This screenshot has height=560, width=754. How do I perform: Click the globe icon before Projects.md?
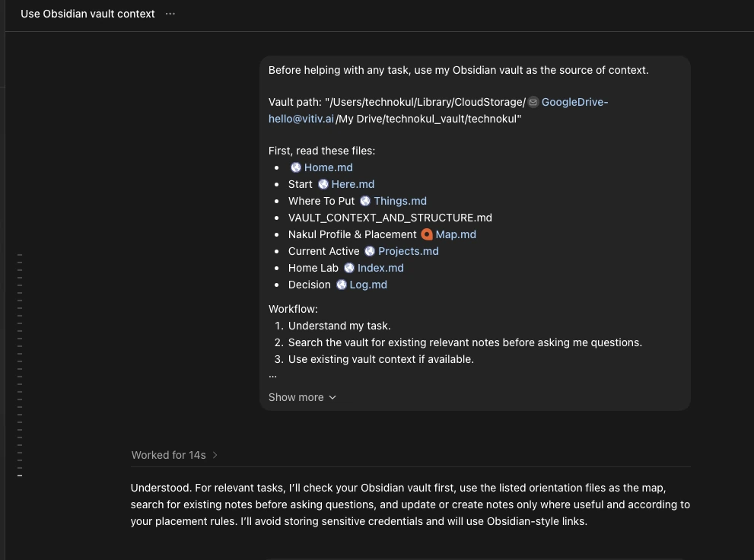(x=370, y=251)
